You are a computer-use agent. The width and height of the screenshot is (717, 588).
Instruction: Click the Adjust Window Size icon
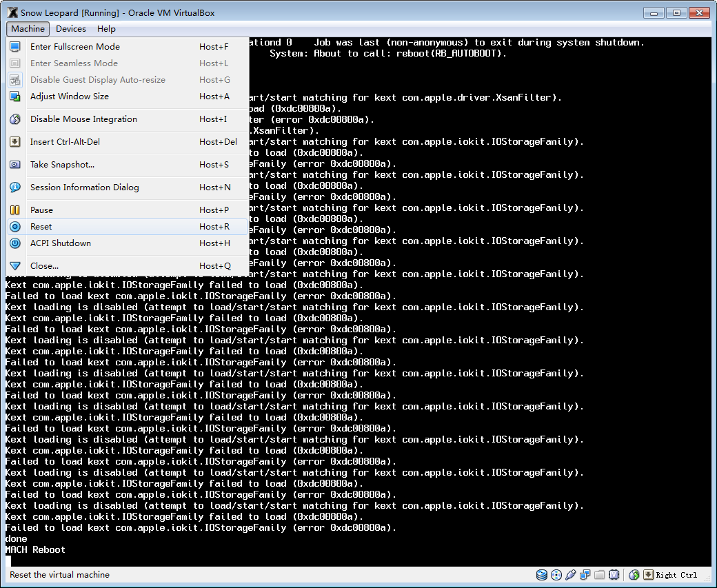15,97
